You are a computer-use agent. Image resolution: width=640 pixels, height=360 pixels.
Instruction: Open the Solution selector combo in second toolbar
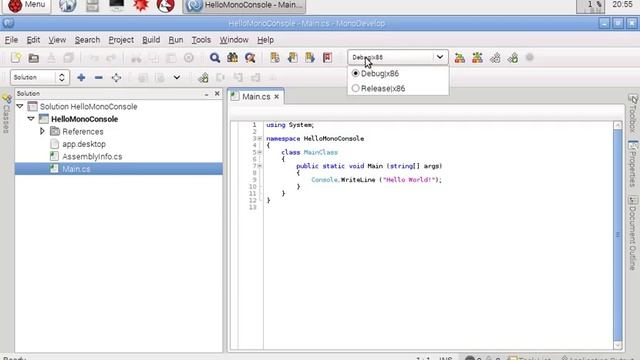pyautogui.click(x=40, y=77)
